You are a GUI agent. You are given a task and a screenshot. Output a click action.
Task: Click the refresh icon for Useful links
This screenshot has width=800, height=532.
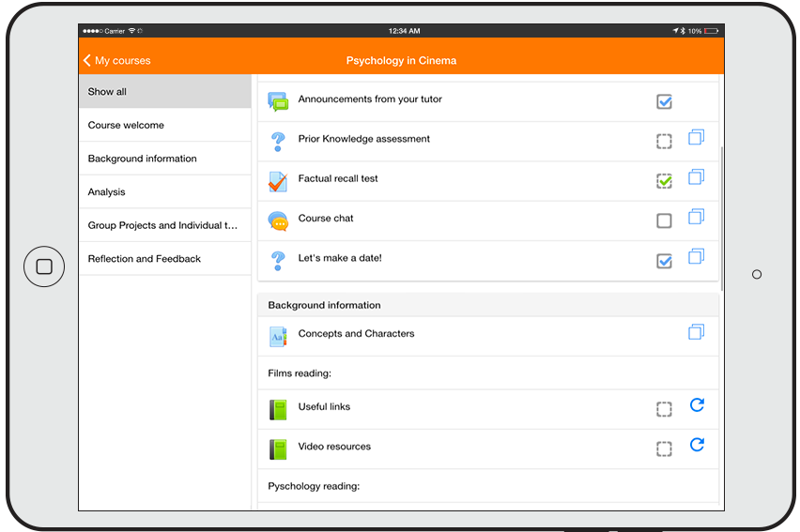tap(697, 405)
